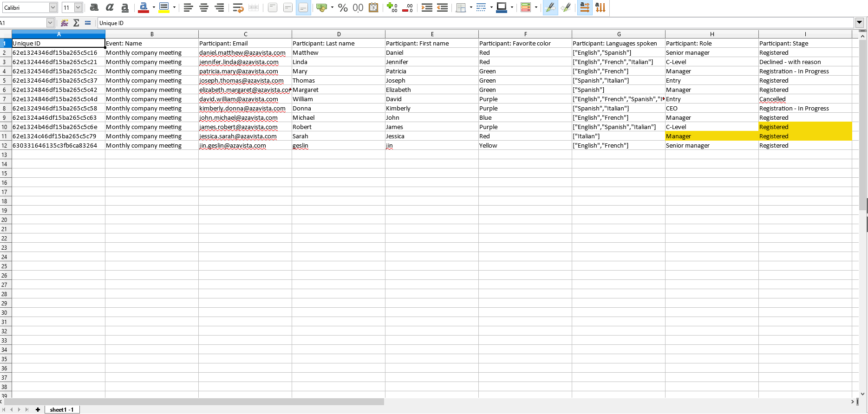Select the 'Cancelled' stage cell

click(805, 99)
